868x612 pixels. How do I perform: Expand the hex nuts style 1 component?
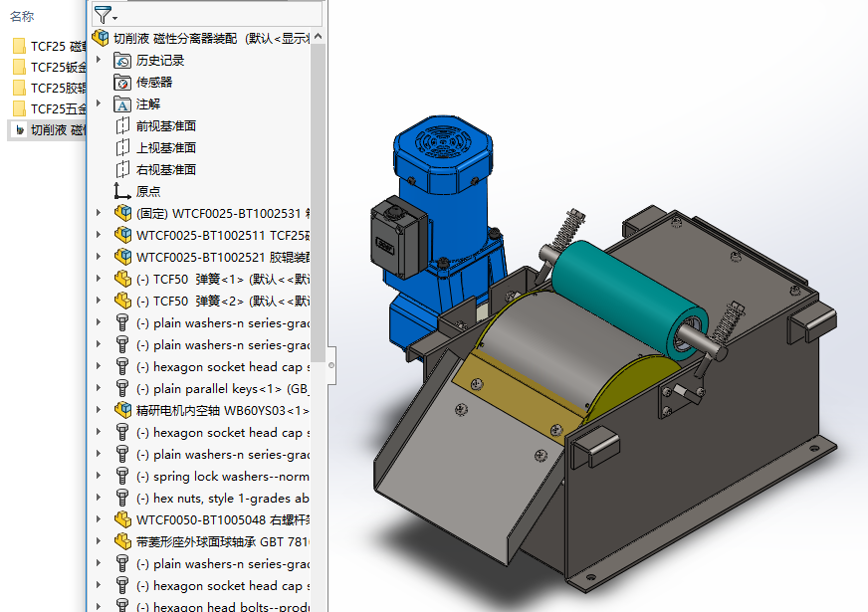coord(99,498)
